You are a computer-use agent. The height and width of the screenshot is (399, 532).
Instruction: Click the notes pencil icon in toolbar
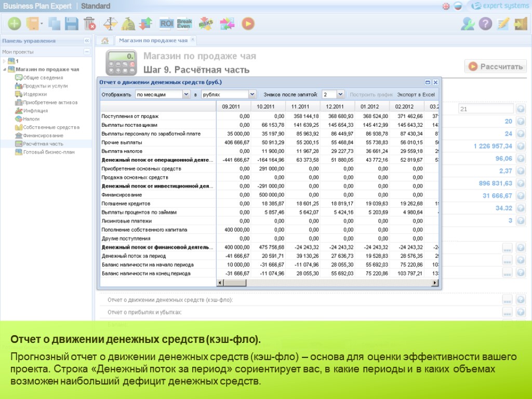click(x=503, y=24)
